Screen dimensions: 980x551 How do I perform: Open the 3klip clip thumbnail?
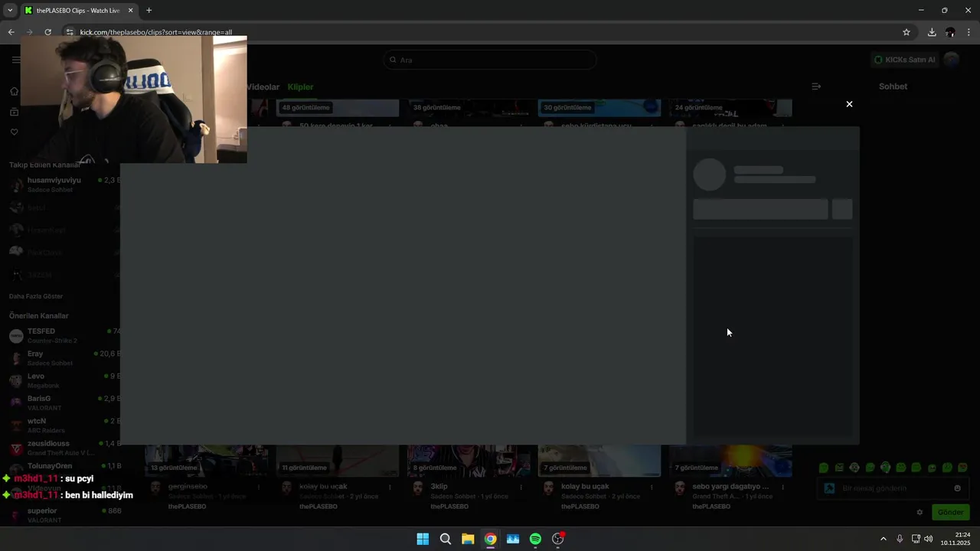[469, 460]
